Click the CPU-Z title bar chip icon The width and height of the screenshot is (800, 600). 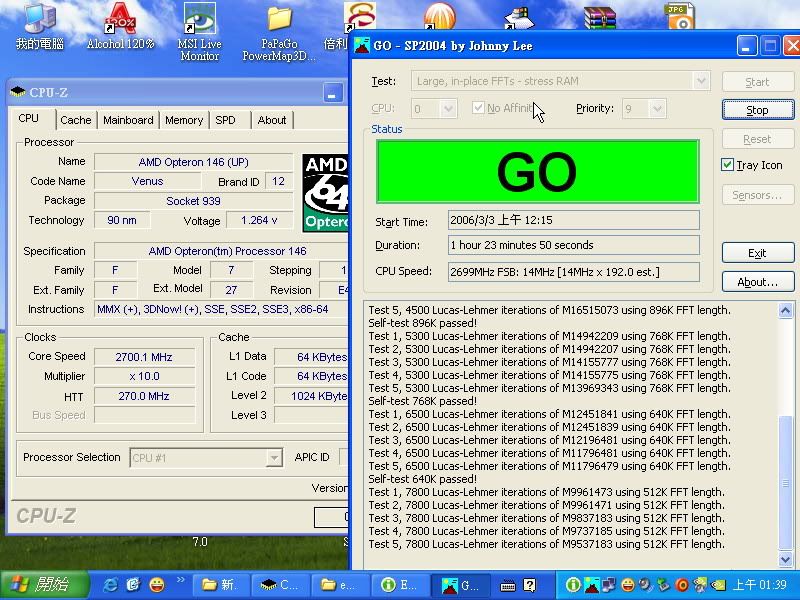(x=18, y=92)
